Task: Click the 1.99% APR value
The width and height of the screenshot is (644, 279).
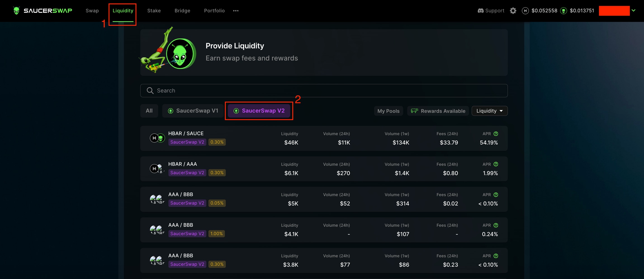Action: click(490, 173)
